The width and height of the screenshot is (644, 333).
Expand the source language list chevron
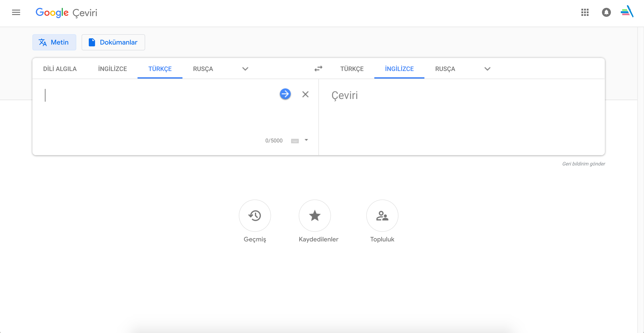tap(245, 69)
